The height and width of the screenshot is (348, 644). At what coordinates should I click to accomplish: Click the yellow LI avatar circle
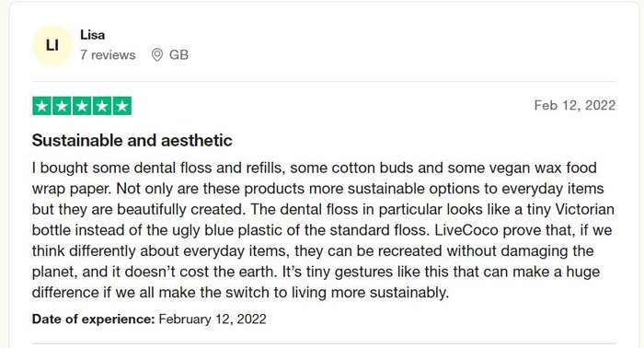(x=52, y=45)
